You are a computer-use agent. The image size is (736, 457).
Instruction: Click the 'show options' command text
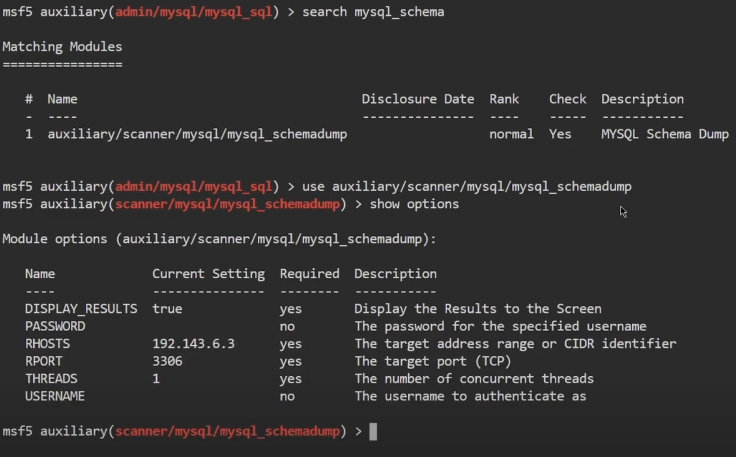[x=414, y=204]
